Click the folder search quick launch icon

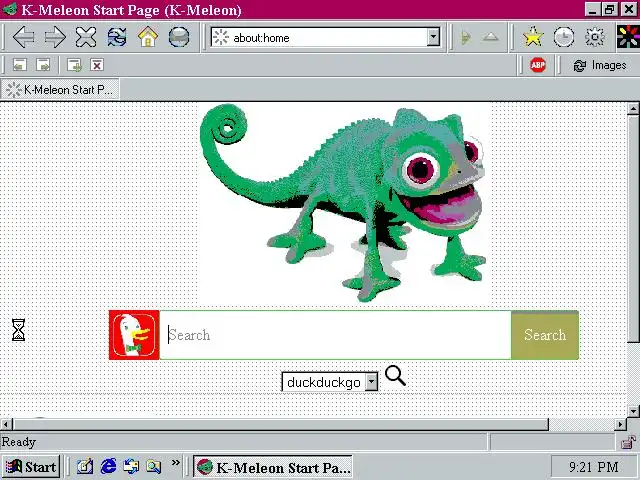click(154, 467)
